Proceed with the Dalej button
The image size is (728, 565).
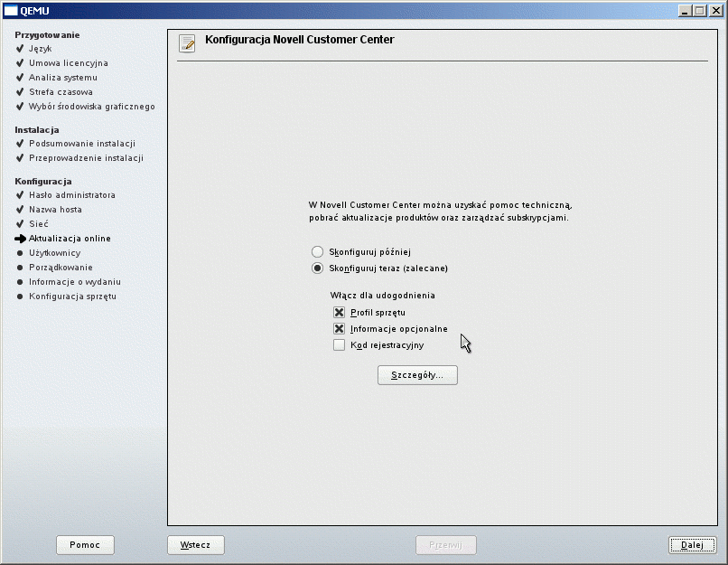tap(692, 545)
